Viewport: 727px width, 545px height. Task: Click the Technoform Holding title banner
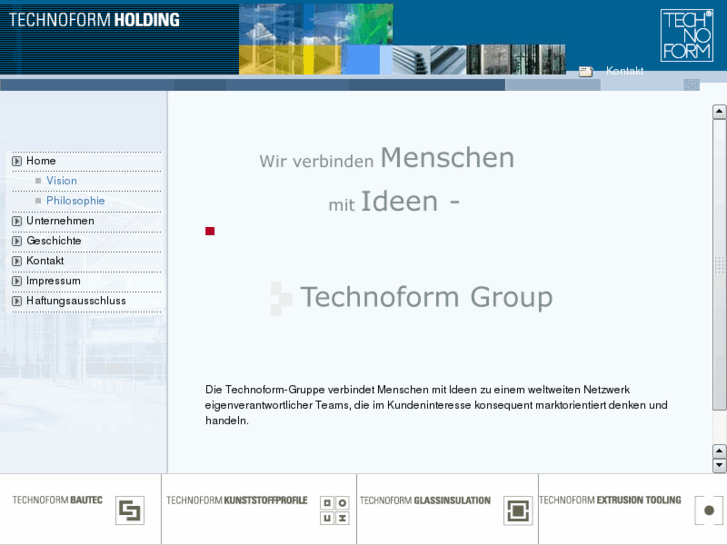(94, 20)
